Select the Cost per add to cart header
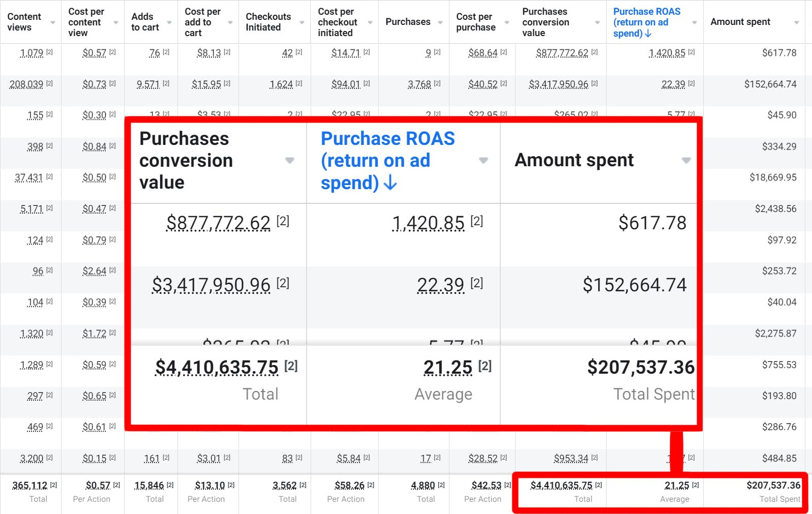Image resolution: width=812 pixels, height=514 pixels. [x=202, y=22]
